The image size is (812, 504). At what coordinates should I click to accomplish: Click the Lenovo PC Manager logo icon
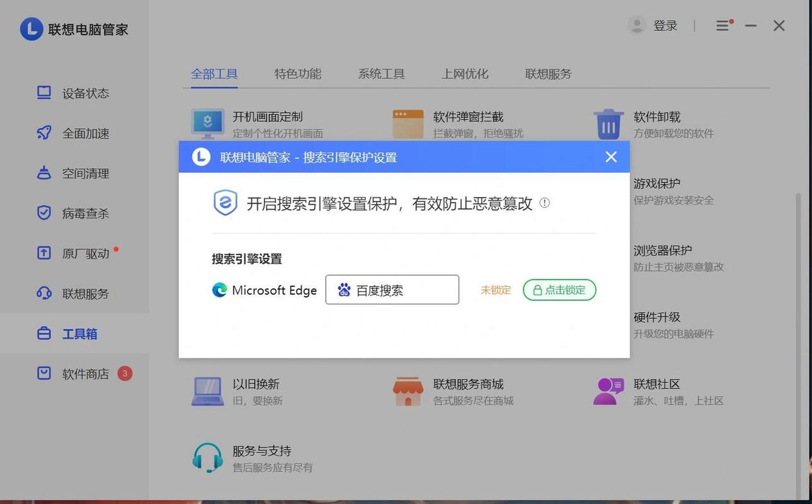(x=31, y=29)
